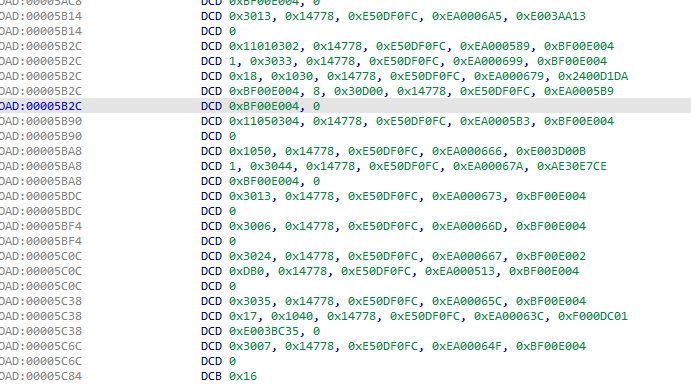Click on 0x2400D1DA
Screen dimensions: 691x387
pos(593,76)
